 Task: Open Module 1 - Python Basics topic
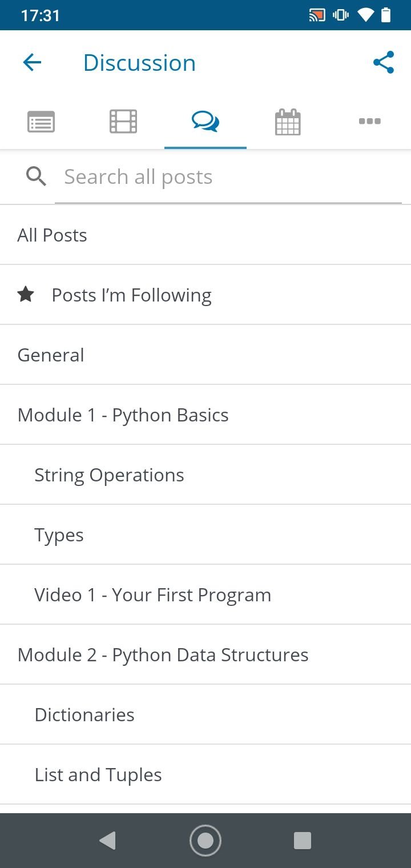click(x=205, y=415)
